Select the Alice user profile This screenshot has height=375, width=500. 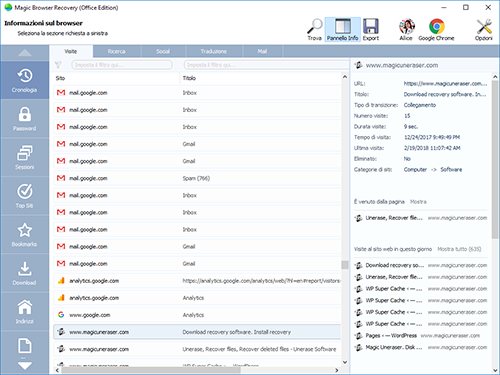(406, 29)
